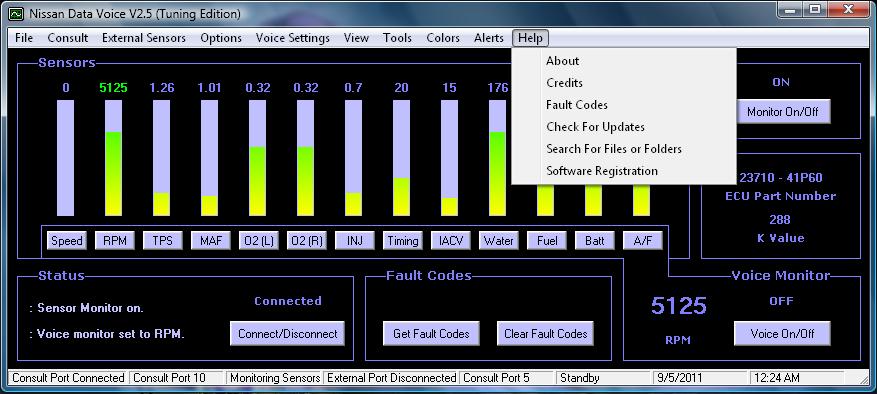Image resolution: width=877 pixels, height=394 pixels.
Task: Click the A/F sensor button
Action: tap(643, 241)
